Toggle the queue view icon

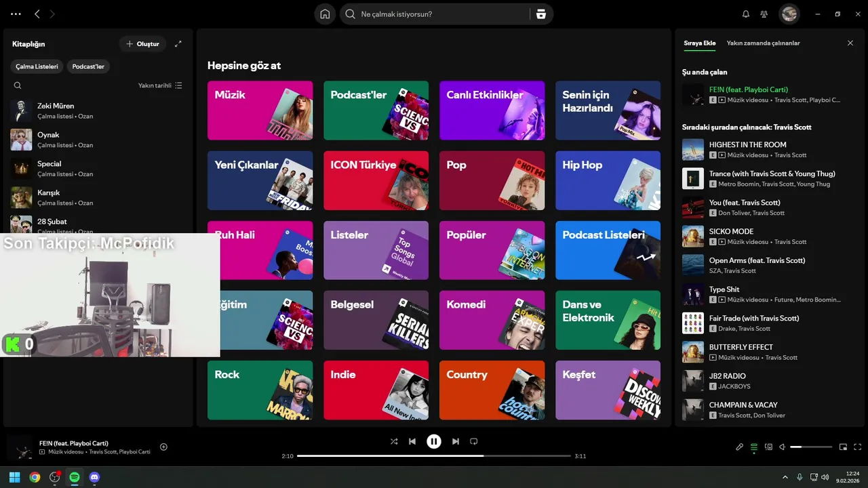754,447
